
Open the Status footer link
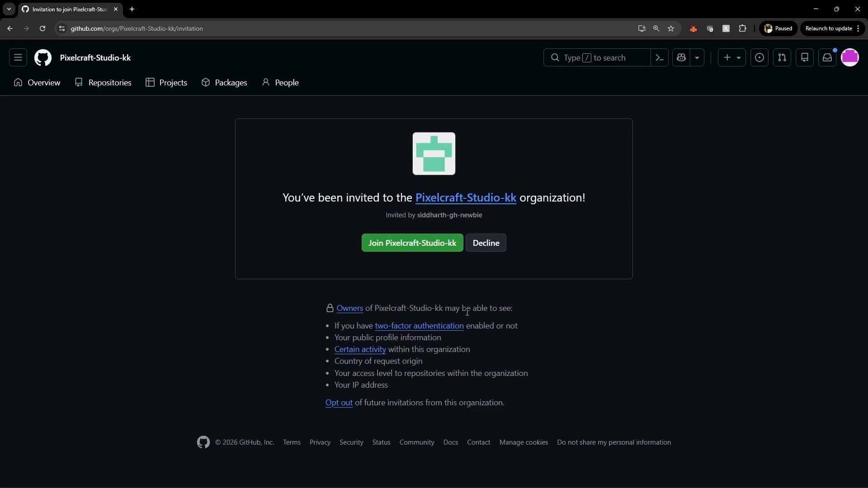381,442
